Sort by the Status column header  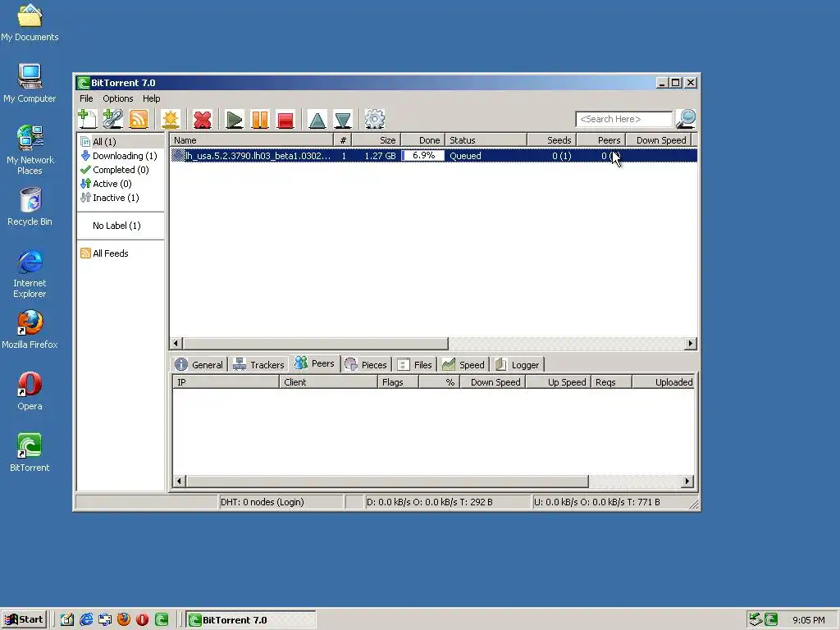[486, 140]
